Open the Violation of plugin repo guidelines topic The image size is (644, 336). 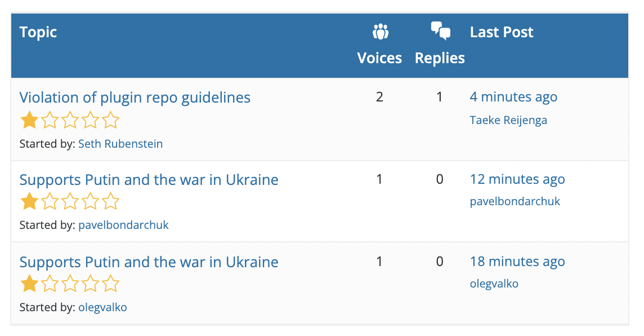click(x=135, y=98)
